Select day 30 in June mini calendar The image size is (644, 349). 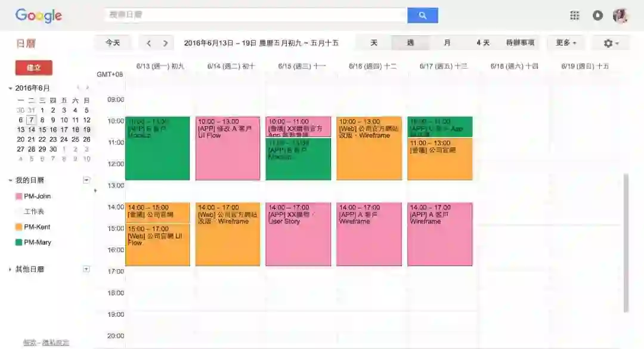pyautogui.click(x=53, y=149)
